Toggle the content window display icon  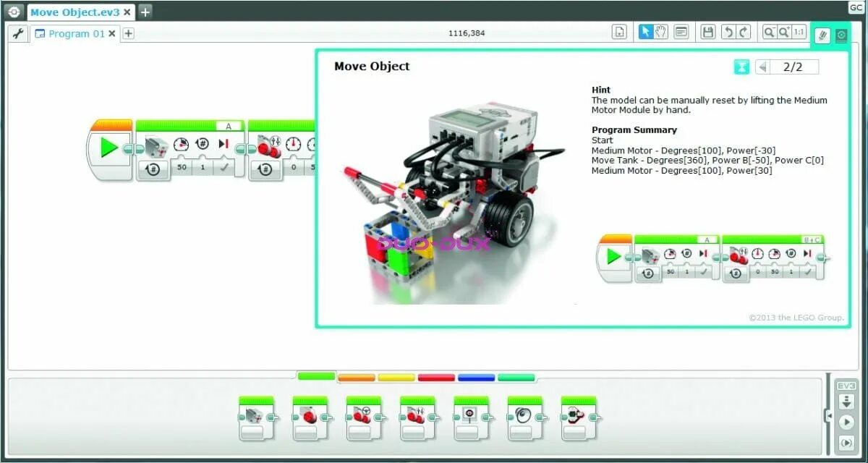coord(841,35)
